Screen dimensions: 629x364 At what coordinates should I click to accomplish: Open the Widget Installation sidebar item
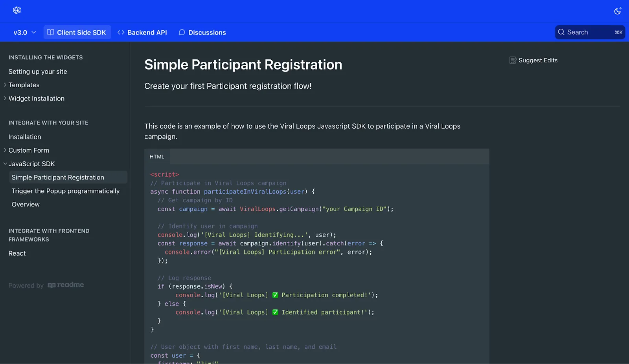point(37,99)
